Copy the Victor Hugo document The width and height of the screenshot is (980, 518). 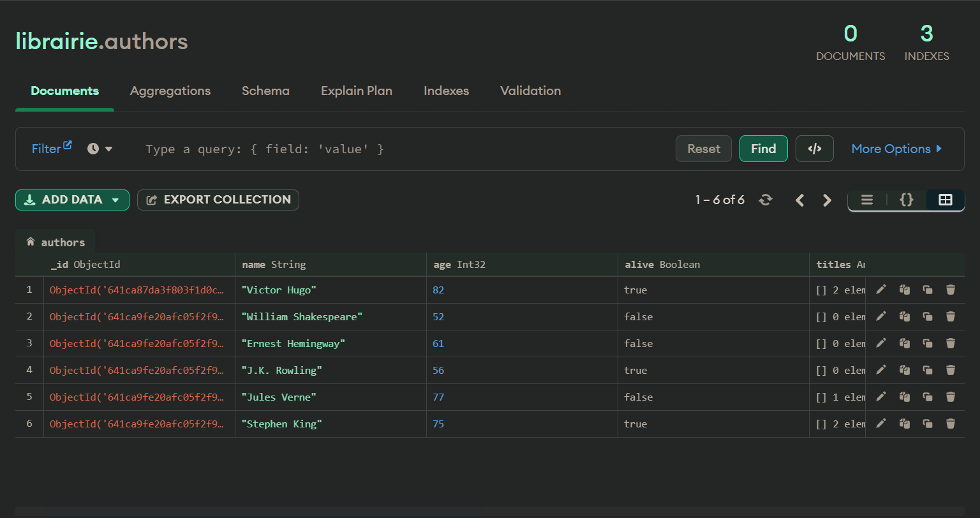904,290
